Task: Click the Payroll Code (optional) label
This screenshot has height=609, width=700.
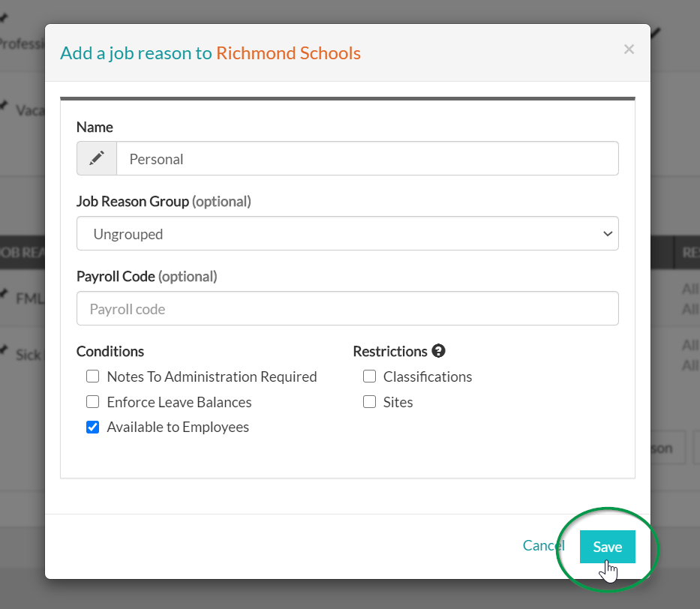Action: tap(147, 277)
